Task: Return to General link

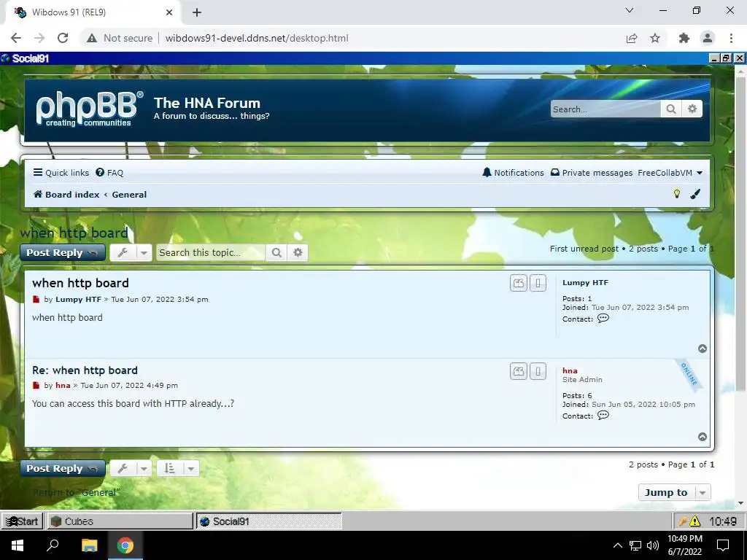Action: click(x=77, y=492)
